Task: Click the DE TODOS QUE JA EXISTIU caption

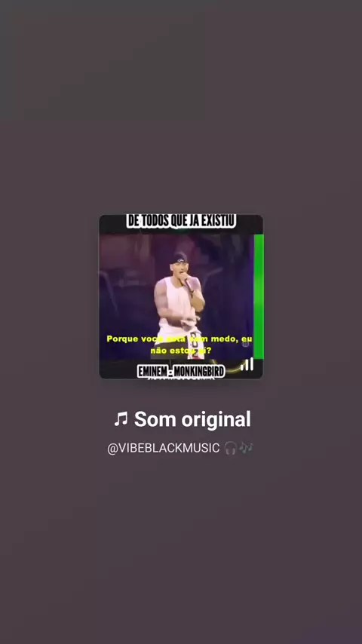Action: (181, 221)
